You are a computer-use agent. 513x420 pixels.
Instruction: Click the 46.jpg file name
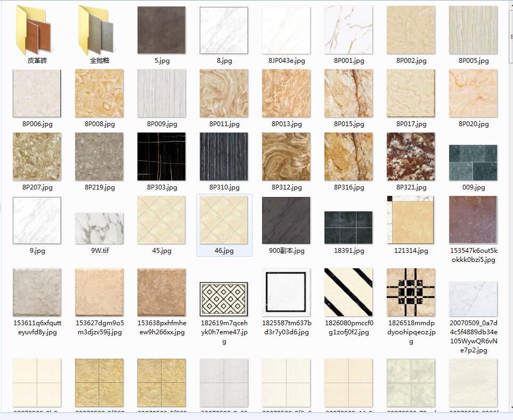tap(224, 251)
